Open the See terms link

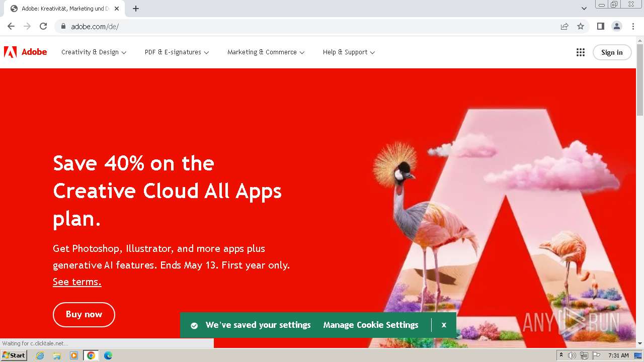(77, 282)
